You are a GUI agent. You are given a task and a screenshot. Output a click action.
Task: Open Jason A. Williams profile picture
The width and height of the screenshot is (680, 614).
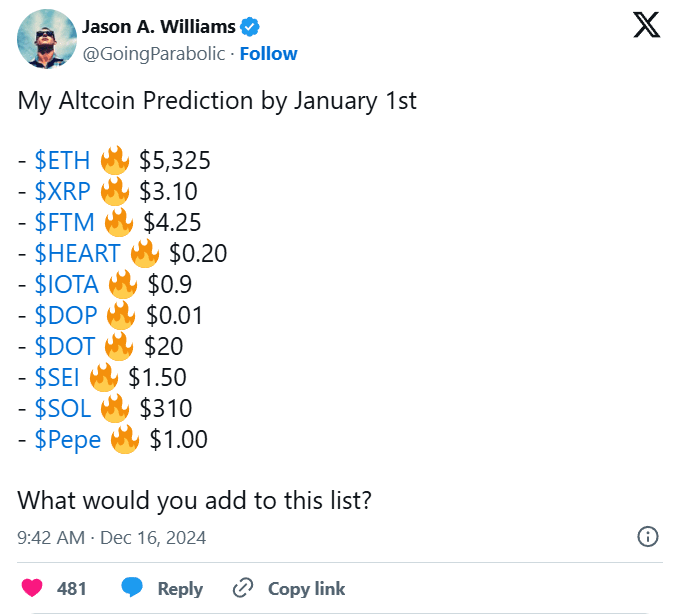click(x=47, y=39)
